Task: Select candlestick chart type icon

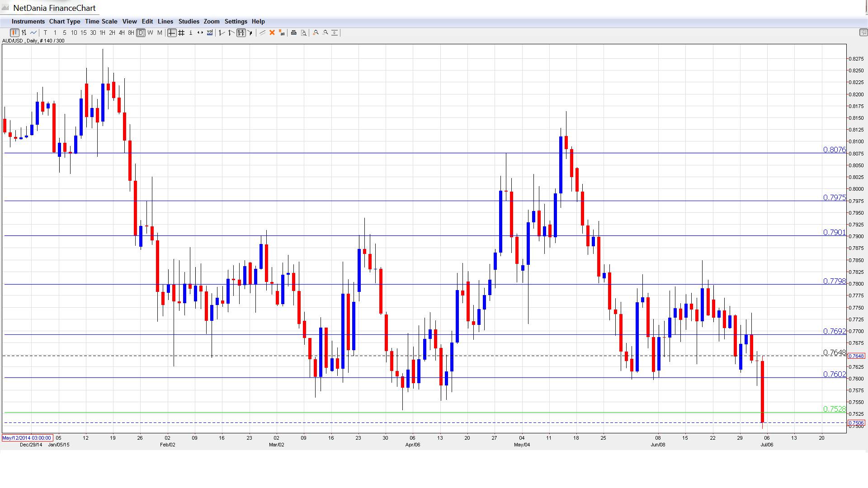Action: click(x=14, y=33)
